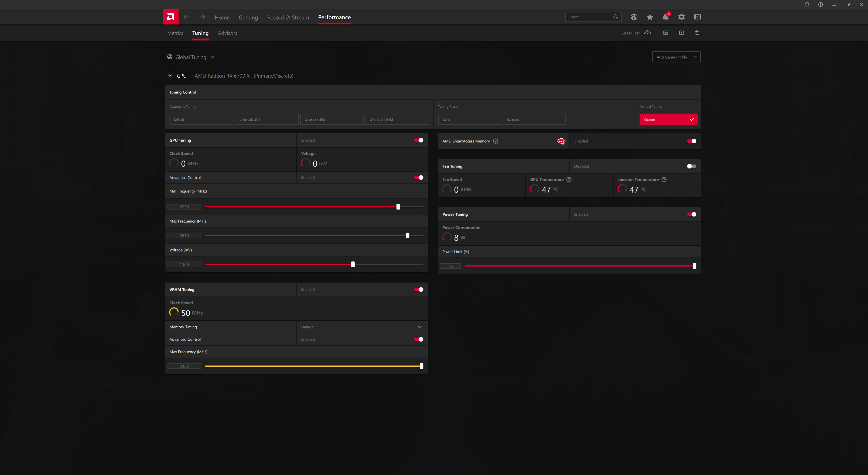
Task: Select Default automatic tuning
Action: click(x=201, y=119)
